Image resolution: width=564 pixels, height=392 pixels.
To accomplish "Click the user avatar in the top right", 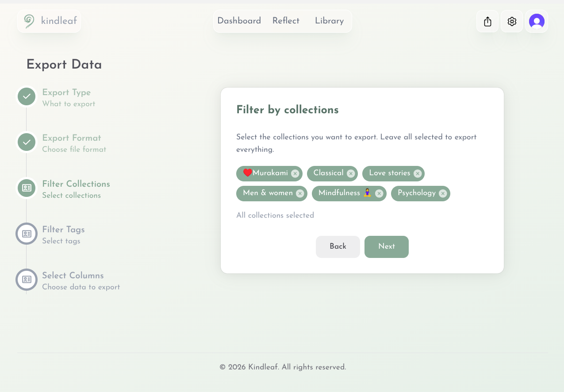I will coord(537,21).
